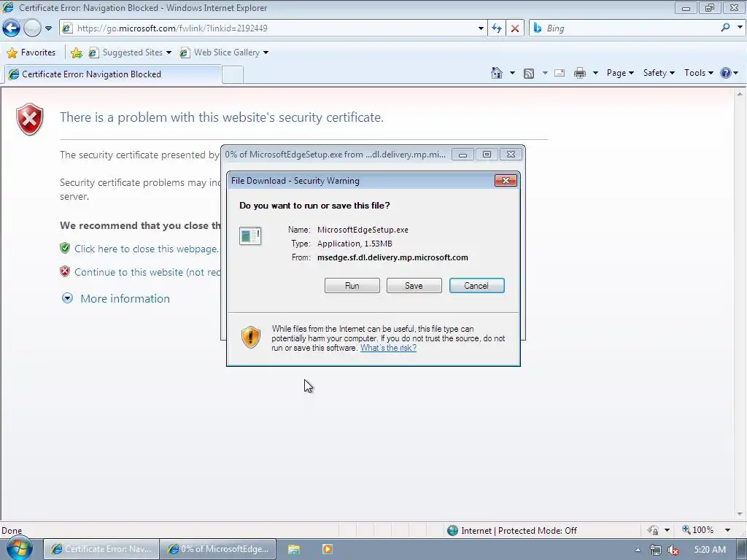Click the Internet zone globe icon

(452, 531)
